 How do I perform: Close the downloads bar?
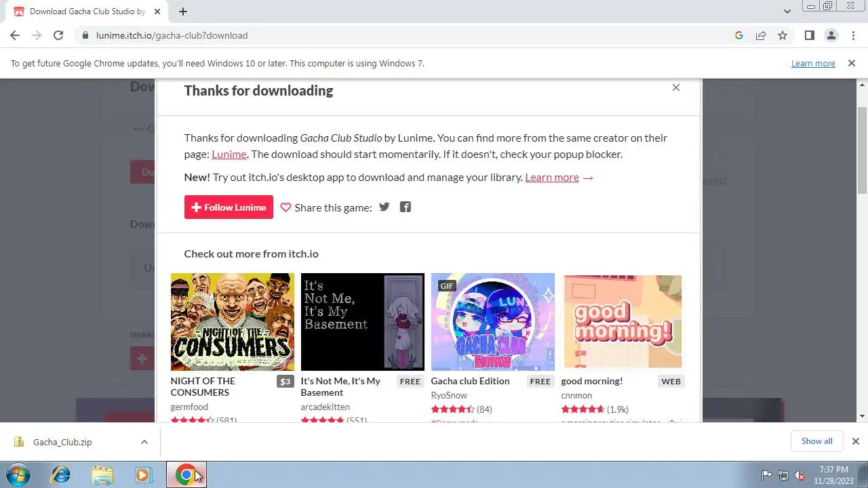coord(855,441)
